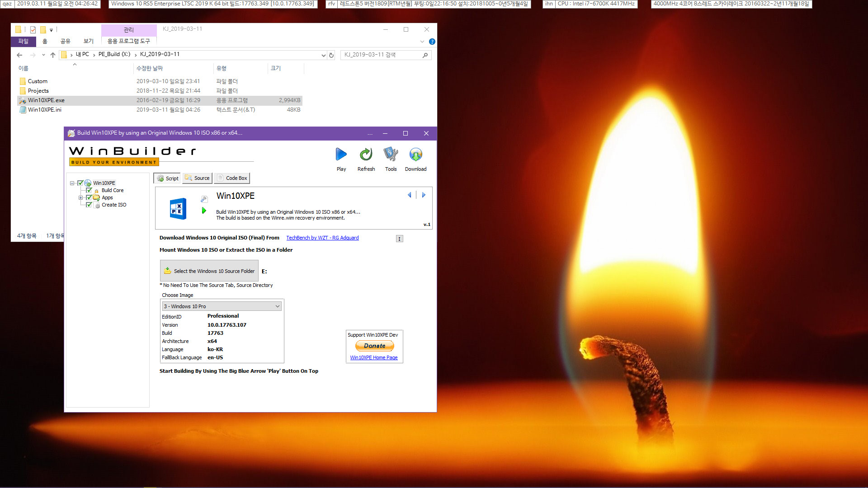Switch to the Source tab

tap(197, 178)
